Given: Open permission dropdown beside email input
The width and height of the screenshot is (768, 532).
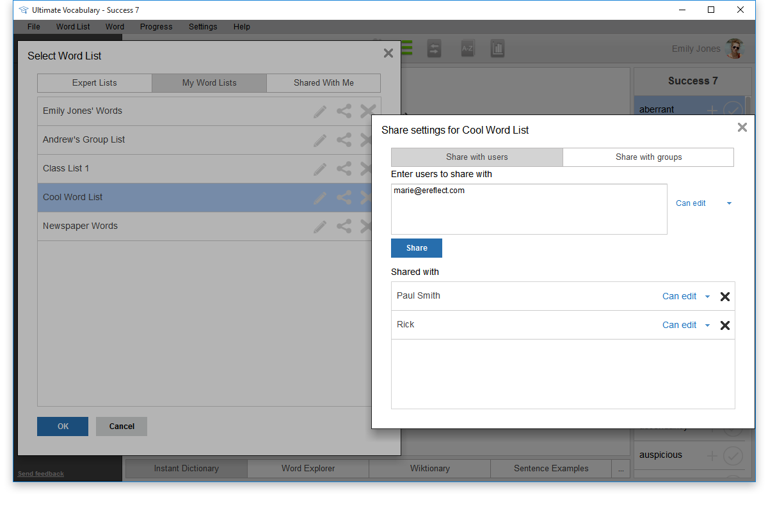Looking at the screenshot, I should (x=703, y=203).
